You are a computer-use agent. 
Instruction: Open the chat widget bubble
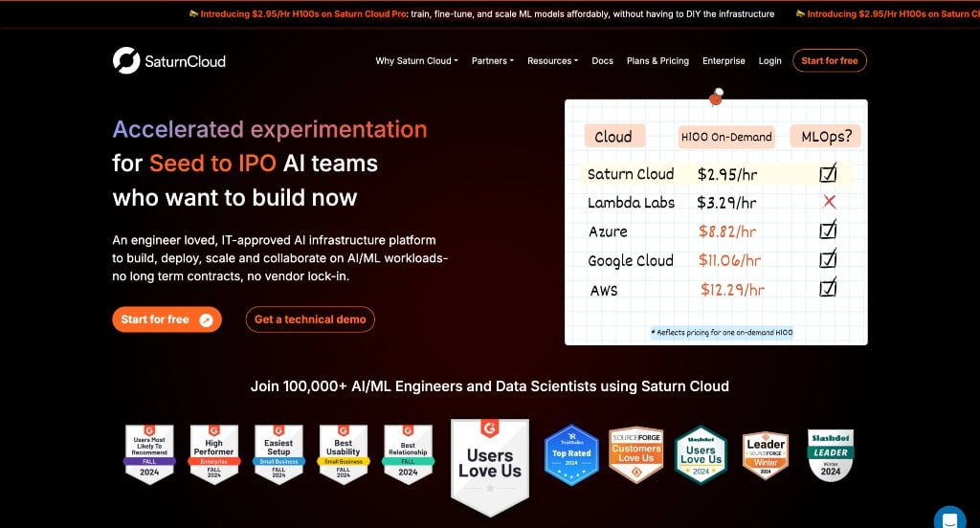pyautogui.click(x=950, y=518)
